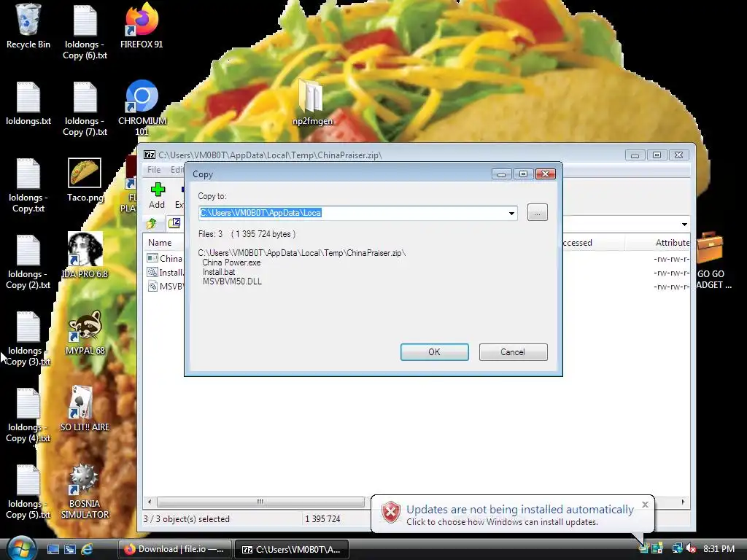Select loldongs - Copy (2).txt file
The width and height of the screenshot is (747, 560).
coord(28,262)
